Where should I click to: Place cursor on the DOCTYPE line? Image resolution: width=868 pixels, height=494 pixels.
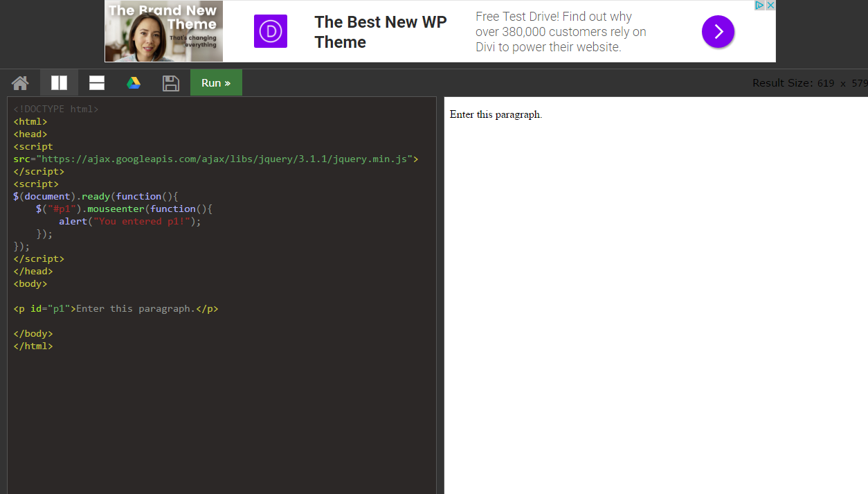[56, 109]
